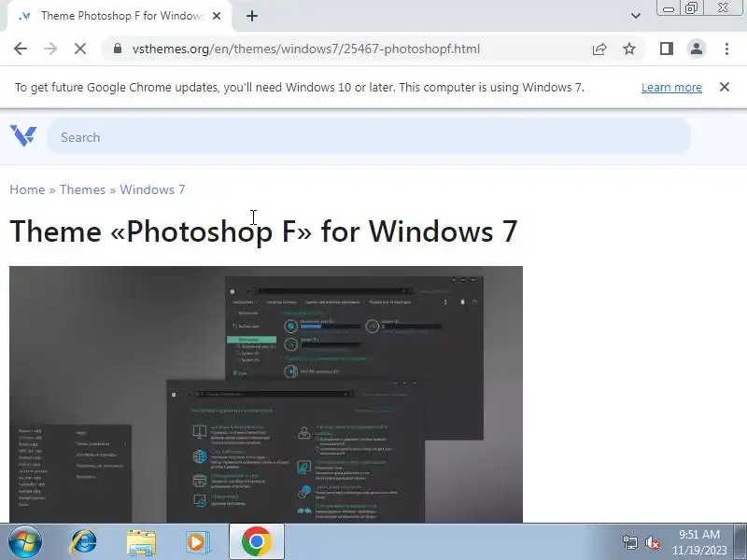The width and height of the screenshot is (747, 560).
Task: Click the muted volume tray icon
Action: [x=653, y=542]
